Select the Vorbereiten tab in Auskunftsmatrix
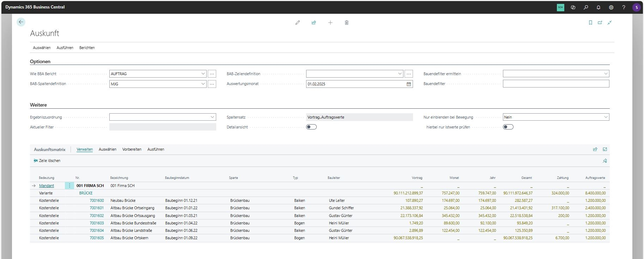 pos(132,149)
